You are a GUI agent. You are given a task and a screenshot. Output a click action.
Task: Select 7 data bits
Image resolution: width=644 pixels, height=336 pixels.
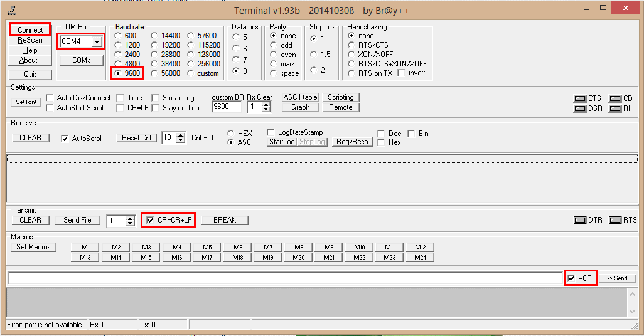[236, 60]
